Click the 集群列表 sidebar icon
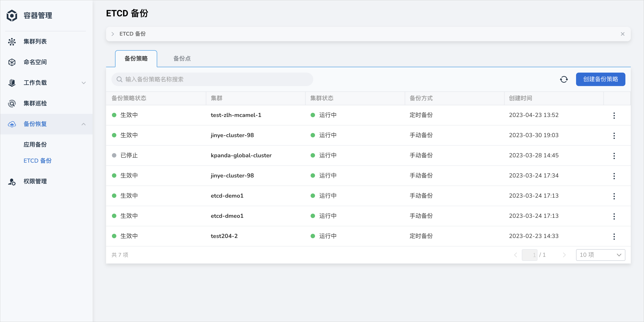 (x=12, y=42)
